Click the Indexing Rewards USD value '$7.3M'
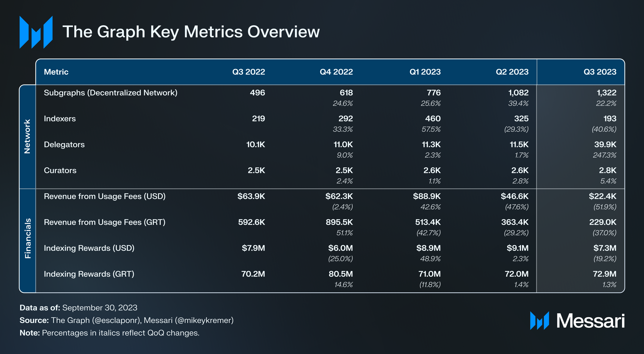 tap(605, 248)
